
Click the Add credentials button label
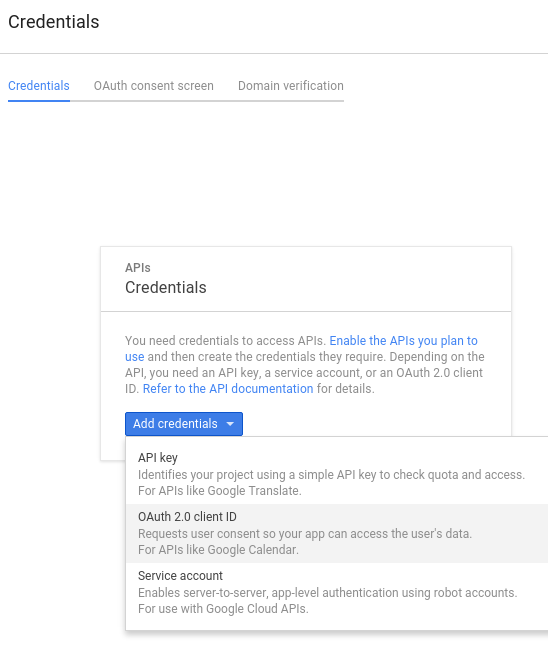coord(175,424)
